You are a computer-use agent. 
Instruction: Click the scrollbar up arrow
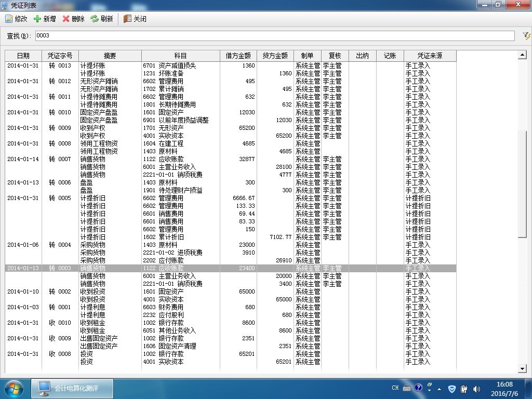522,55
